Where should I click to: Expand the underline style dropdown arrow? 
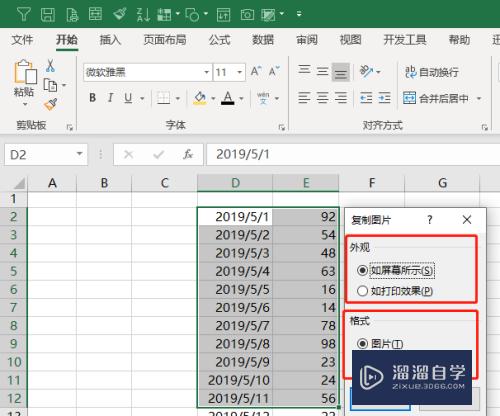click(142, 99)
